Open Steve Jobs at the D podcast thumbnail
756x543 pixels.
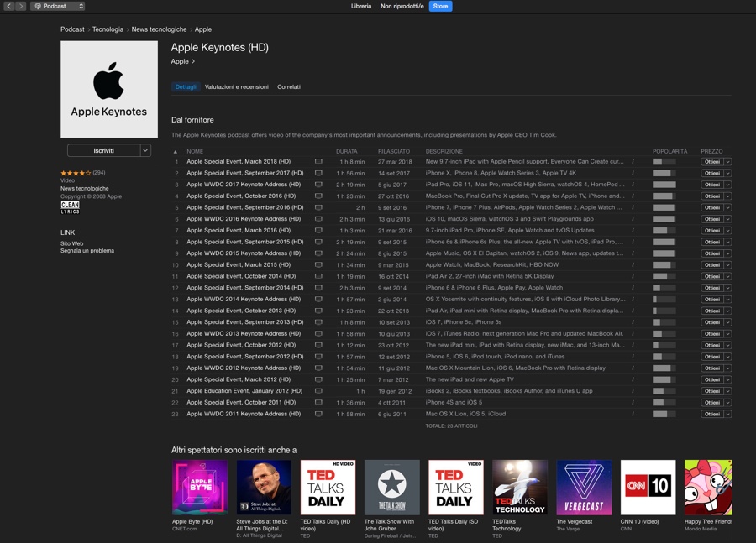coord(264,487)
